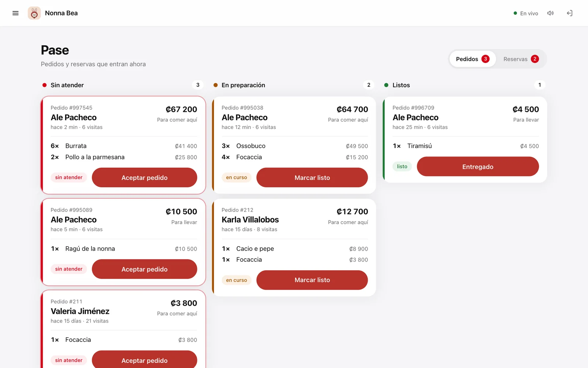This screenshot has width=588, height=368.
Task: Click the En vivo live status indicator
Action: pyautogui.click(x=526, y=13)
